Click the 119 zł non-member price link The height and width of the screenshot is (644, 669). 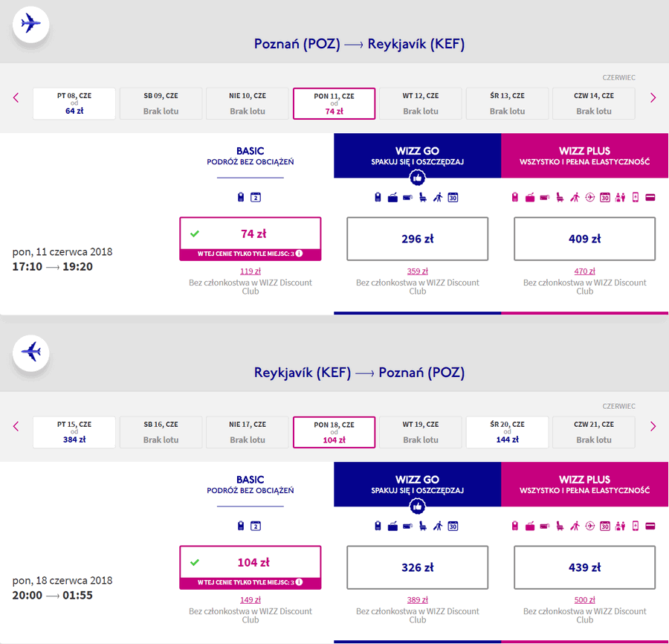tap(251, 271)
